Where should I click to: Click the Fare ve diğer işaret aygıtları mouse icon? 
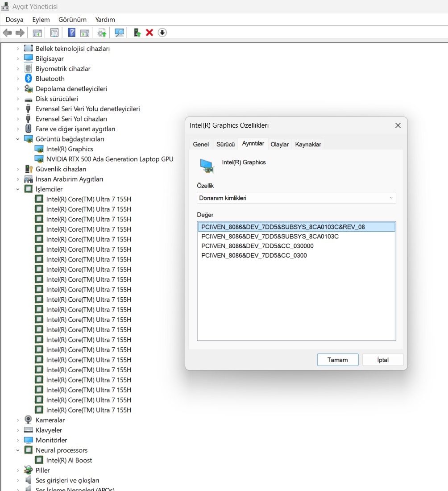click(29, 129)
